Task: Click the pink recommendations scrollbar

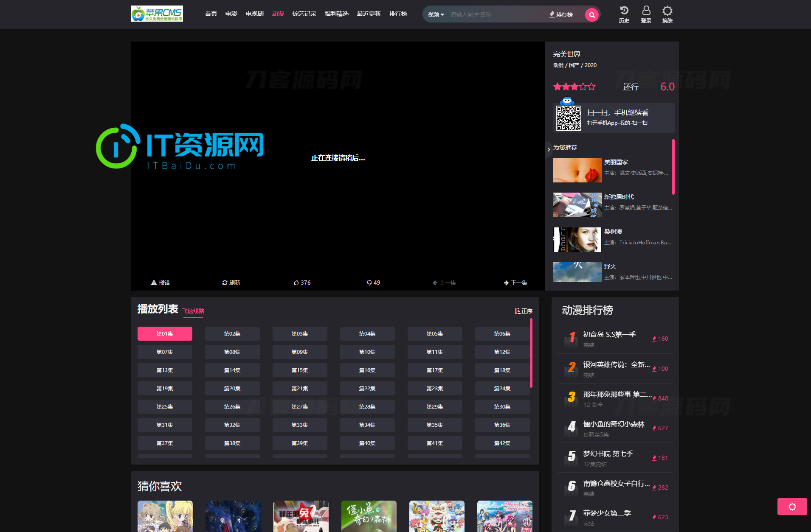Action: 673,167
